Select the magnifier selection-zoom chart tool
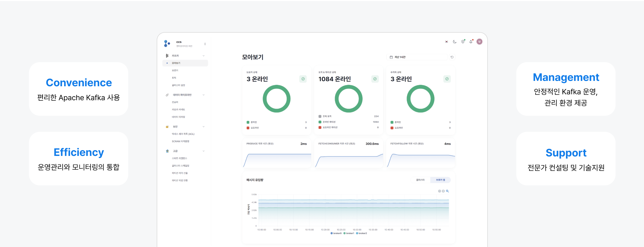 click(447, 191)
